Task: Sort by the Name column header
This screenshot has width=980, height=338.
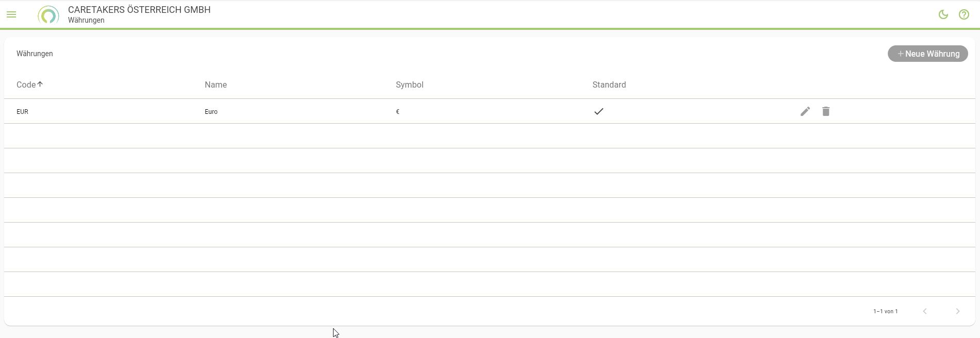Action: 215,84
